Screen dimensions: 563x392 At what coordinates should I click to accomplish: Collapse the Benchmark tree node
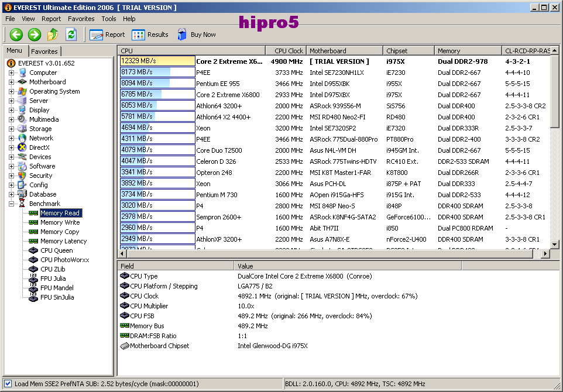tap(12, 204)
